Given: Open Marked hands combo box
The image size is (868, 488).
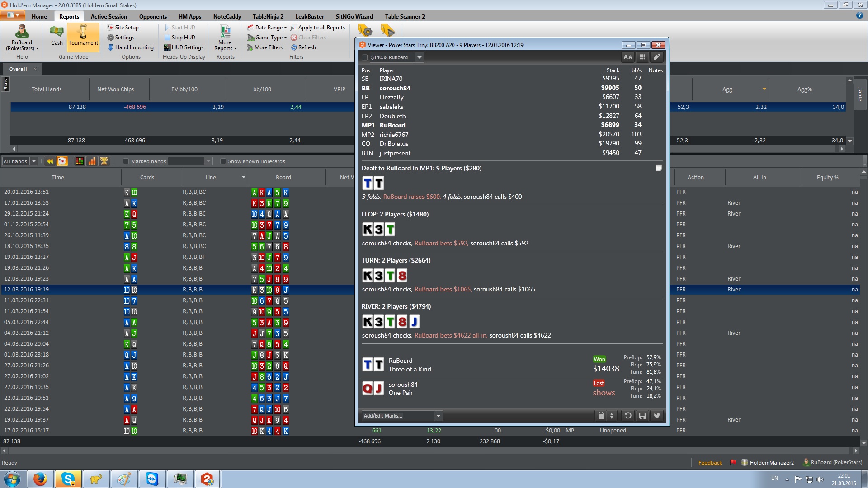Looking at the screenshot, I should pyautogui.click(x=190, y=161).
